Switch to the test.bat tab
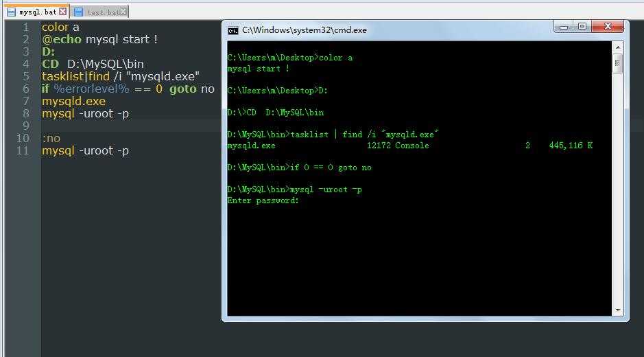Screen dimensions: 644x357 pos(99,12)
